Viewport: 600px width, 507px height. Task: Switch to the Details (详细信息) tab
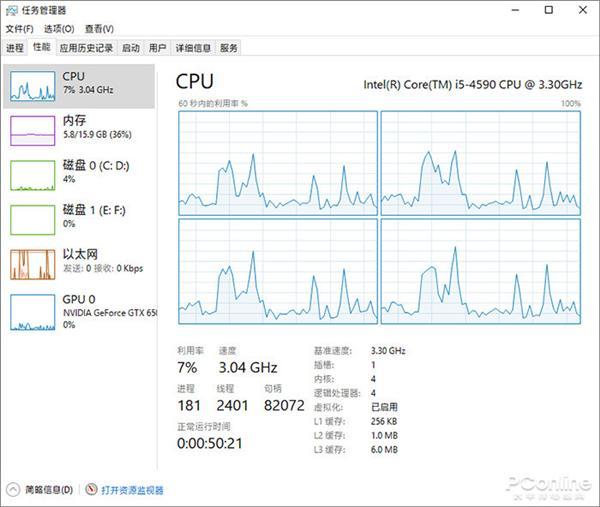click(193, 47)
